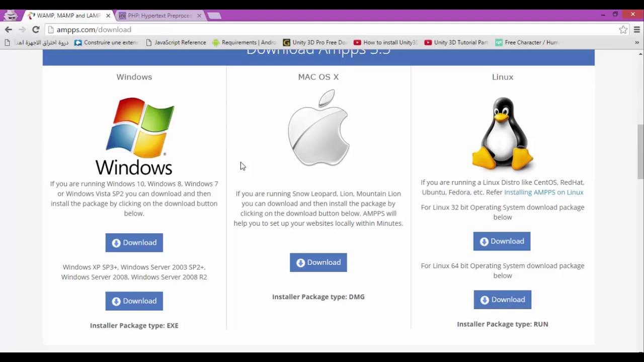Download AMPPS for Windows 10/8/7
The image size is (644, 362).
pyautogui.click(x=134, y=243)
